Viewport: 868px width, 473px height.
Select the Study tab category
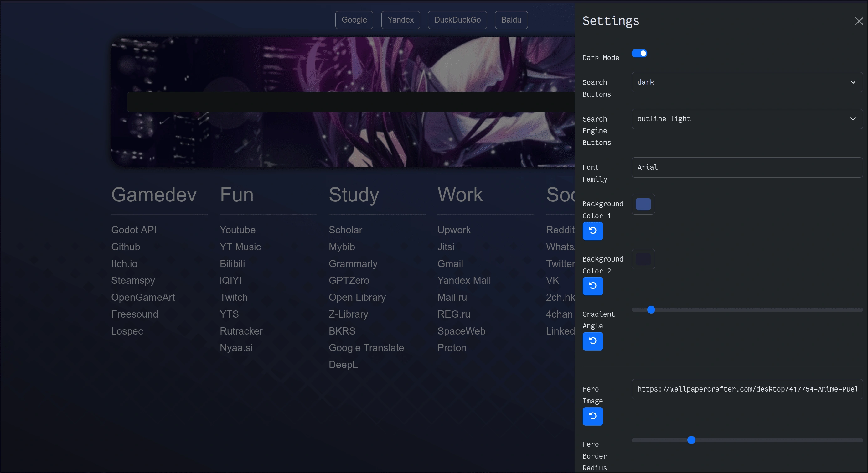(354, 195)
